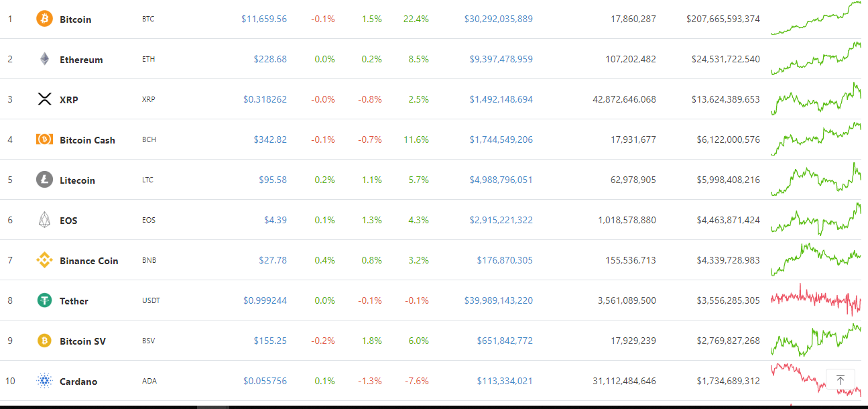Select the BTC ticker symbol

(x=148, y=19)
